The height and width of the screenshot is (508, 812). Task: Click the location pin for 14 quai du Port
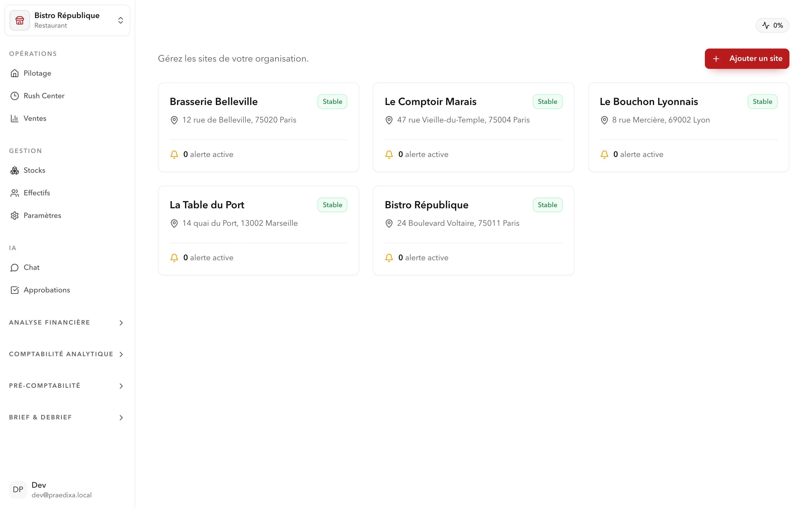tap(174, 223)
